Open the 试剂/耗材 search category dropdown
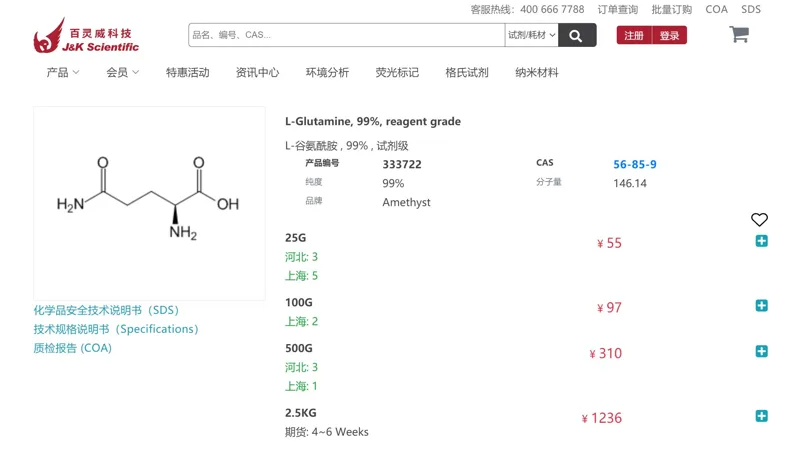 pyautogui.click(x=531, y=35)
